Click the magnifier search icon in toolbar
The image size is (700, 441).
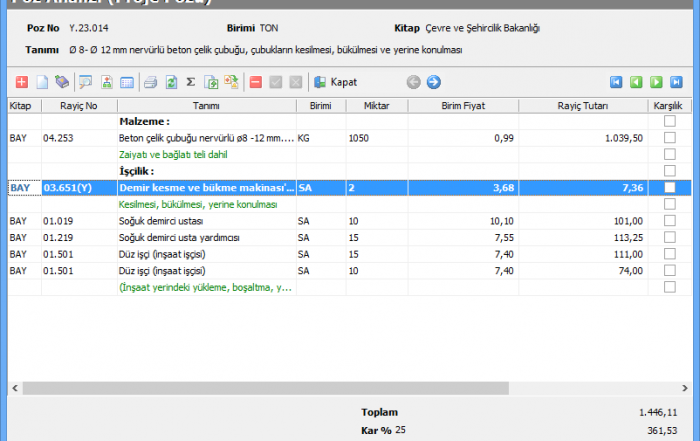pyautogui.click(x=85, y=82)
